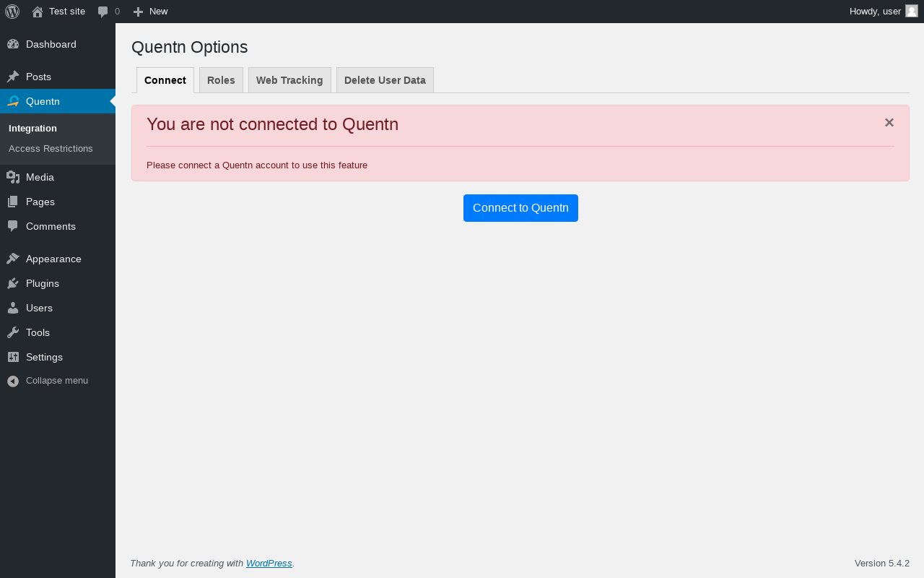
Task: Click the Pages icon in sidebar
Action: (13, 202)
